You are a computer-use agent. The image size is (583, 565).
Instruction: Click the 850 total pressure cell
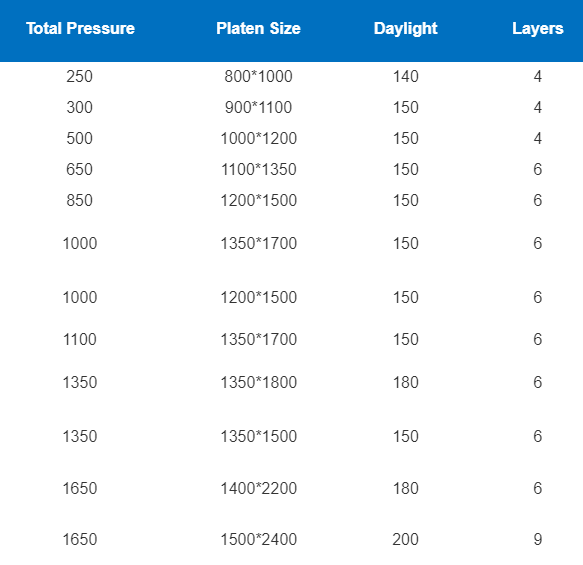tap(80, 200)
